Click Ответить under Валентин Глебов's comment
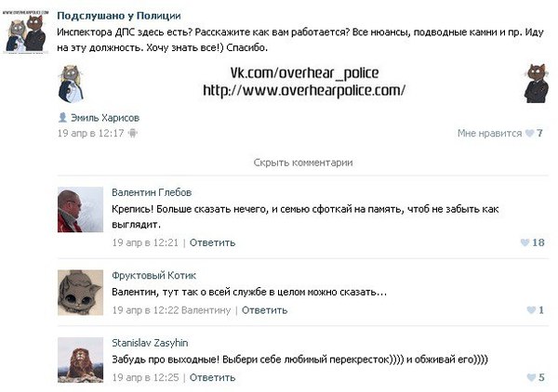The width and height of the screenshot is (558, 392). click(x=212, y=242)
